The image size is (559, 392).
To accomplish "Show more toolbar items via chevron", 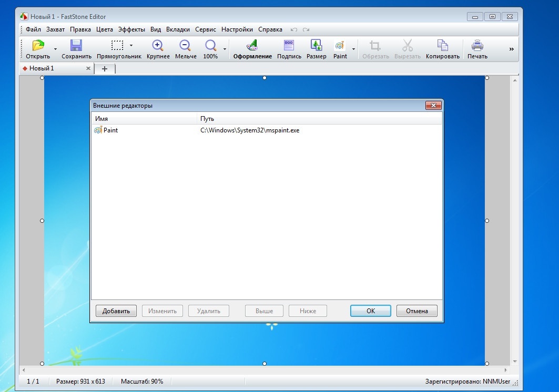I will (512, 49).
